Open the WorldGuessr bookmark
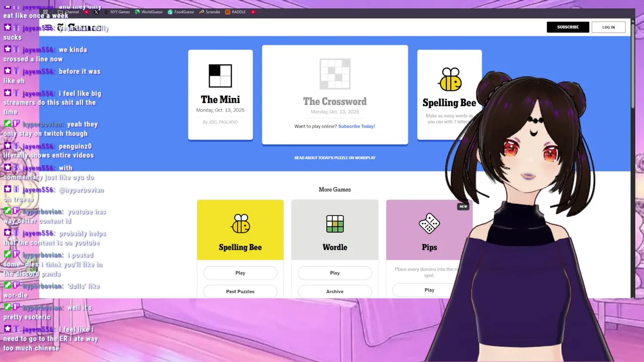This screenshot has height=362, width=644. coord(149,12)
